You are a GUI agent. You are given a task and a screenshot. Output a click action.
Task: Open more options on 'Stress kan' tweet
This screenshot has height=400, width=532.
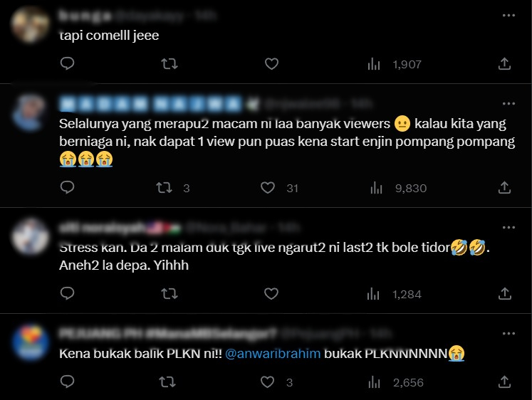508,227
